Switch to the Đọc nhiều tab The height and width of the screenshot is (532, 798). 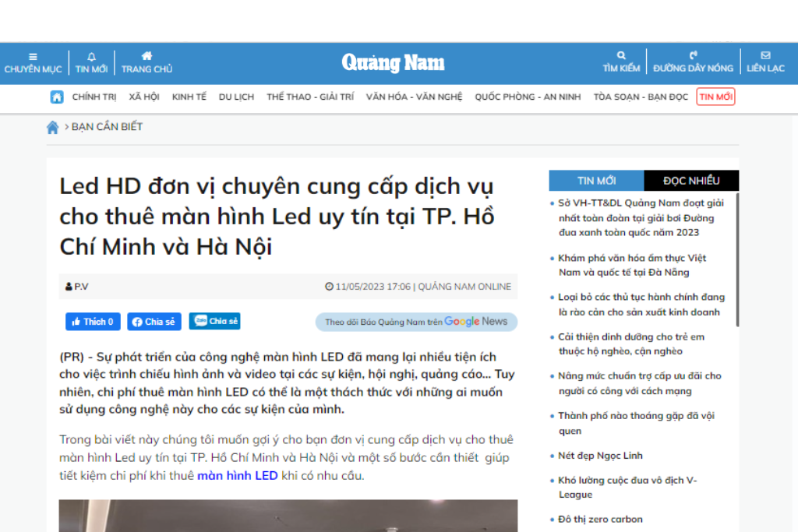point(691,181)
